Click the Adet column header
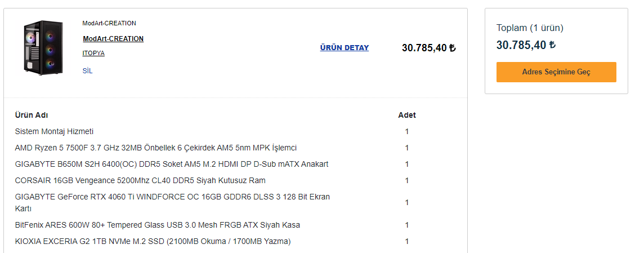644x253 pixels. pos(407,115)
